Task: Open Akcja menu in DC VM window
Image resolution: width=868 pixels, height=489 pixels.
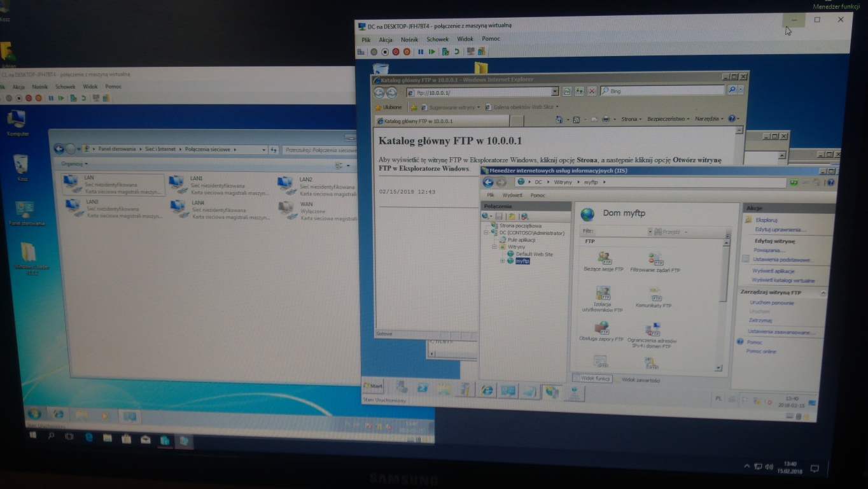Action: coord(386,39)
